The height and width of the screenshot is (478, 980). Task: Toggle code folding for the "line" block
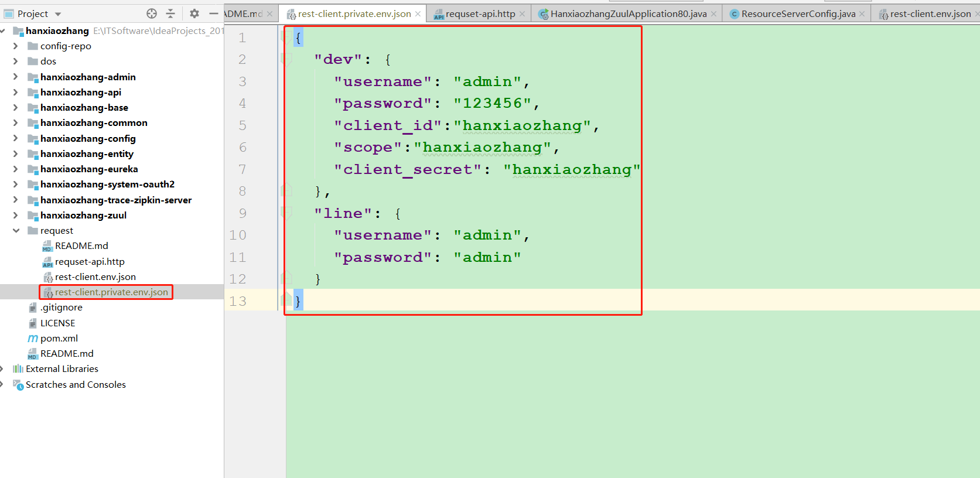[286, 213]
